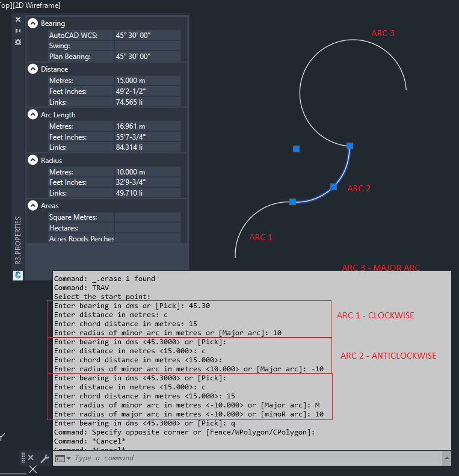Select Distance Links value 74.565 li
459x476 pixels.
tap(147, 102)
